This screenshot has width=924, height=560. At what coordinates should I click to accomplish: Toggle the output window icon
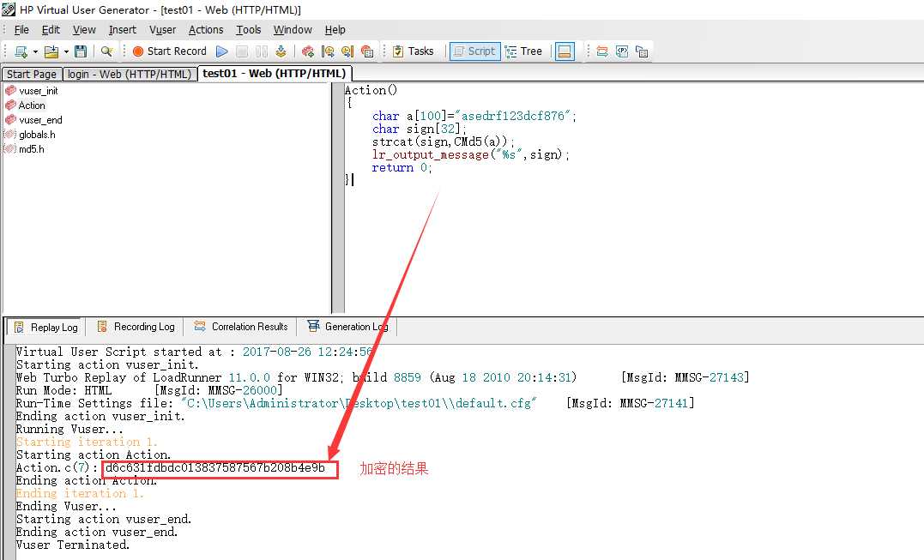pyautogui.click(x=565, y=51)
